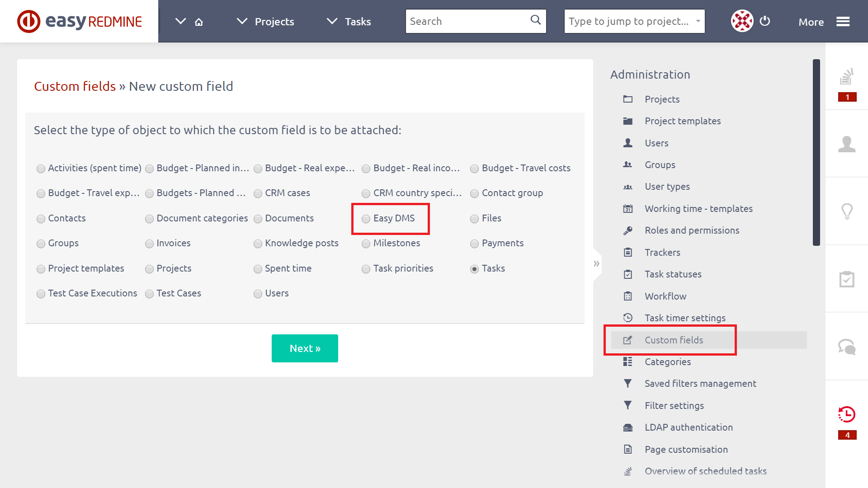Image resolution: width=868 pixels, height=488 pixels.
Task: Expand the Tasks menu chevron
Action: point(332,21)
